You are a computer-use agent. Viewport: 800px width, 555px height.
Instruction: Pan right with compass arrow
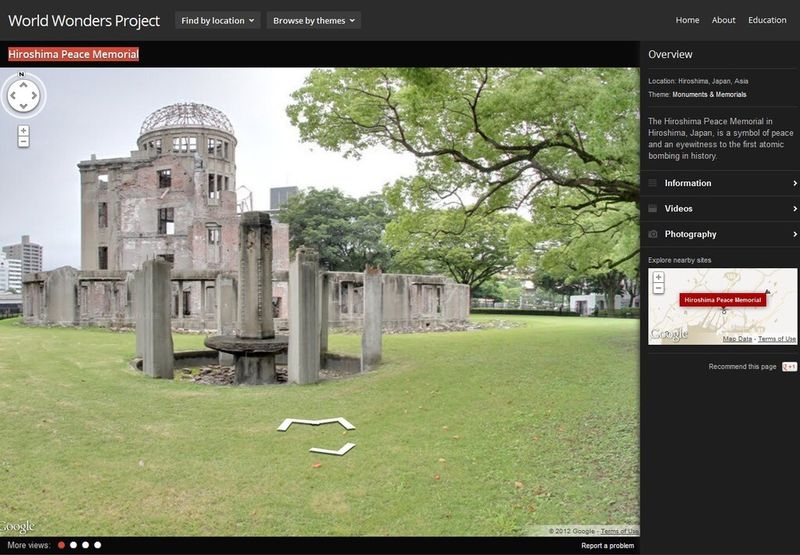[34, 95]
